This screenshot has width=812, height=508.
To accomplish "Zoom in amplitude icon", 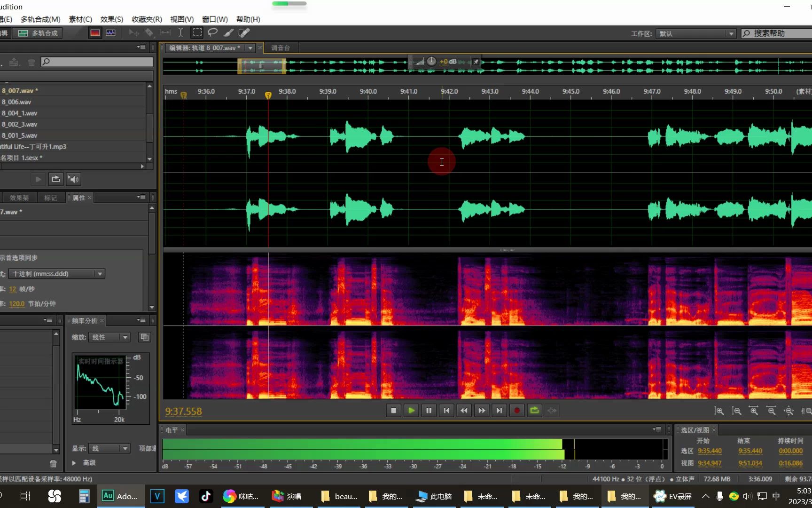I will (719, 411).
